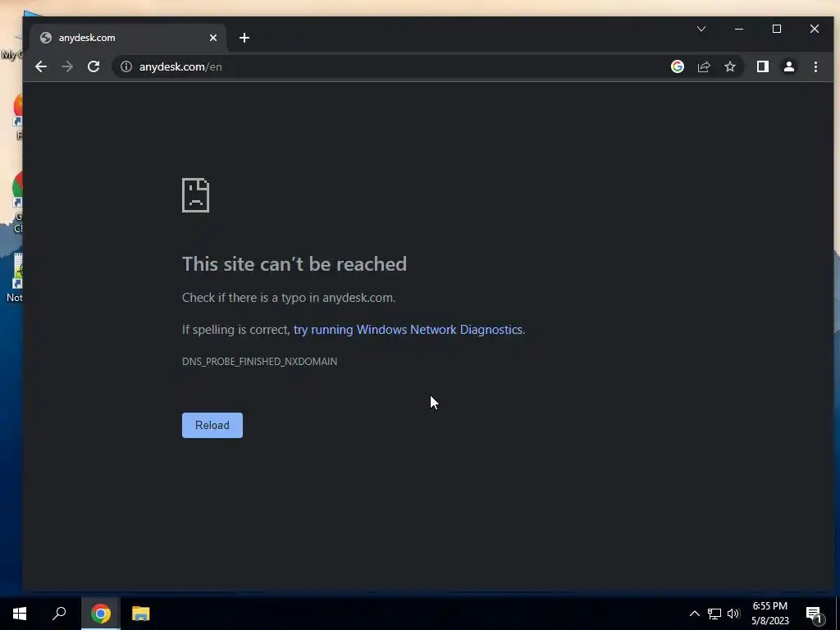Open Chrome three-dot menu
Screen dimensions: 840x630
815,66
